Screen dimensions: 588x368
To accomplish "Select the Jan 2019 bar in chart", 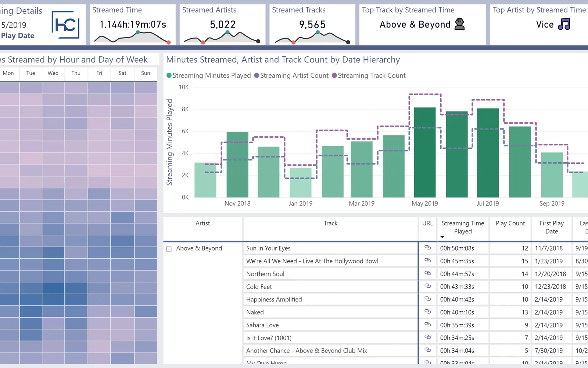I will (x=301, y=183).
